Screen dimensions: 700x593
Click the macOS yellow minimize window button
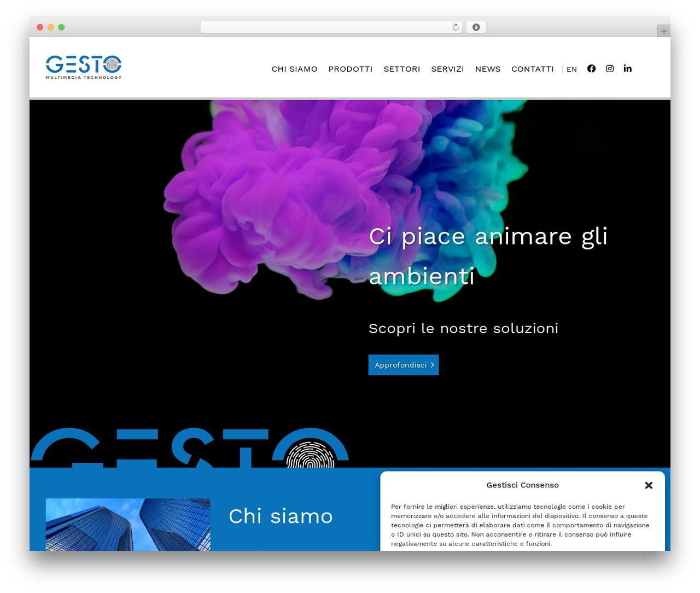coord(51,27)
